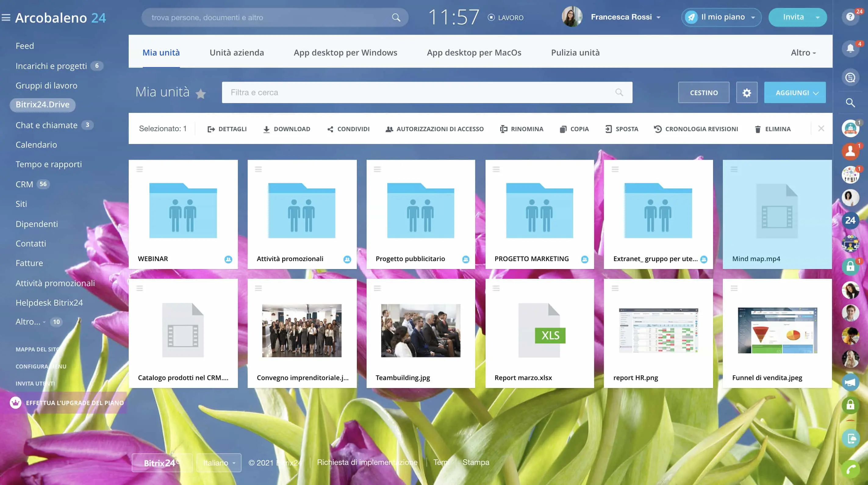Click the green phone call icon

coord(850,469)
